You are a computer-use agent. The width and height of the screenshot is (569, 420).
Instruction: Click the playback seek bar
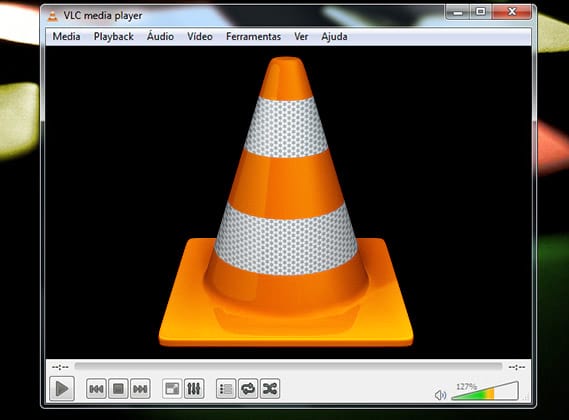[288, 366]
